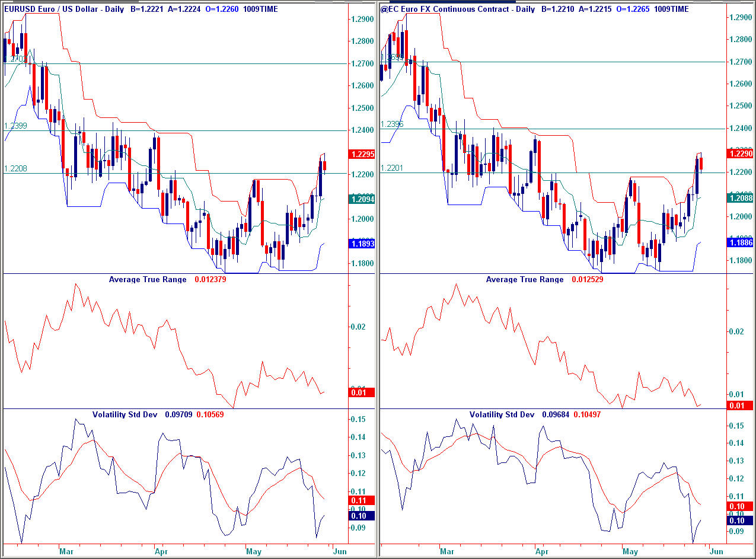Click the 1.2600 axis label in @EC chart

coord(739,84)
